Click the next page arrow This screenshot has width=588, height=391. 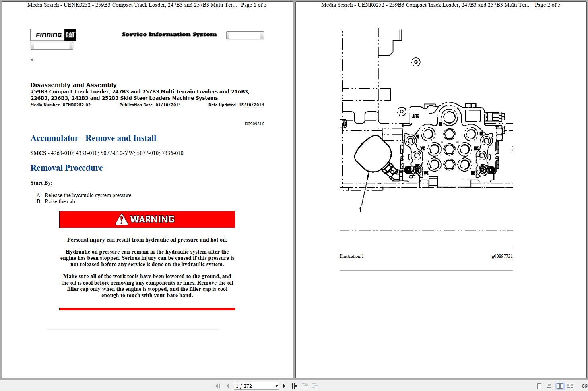point(284,386)
